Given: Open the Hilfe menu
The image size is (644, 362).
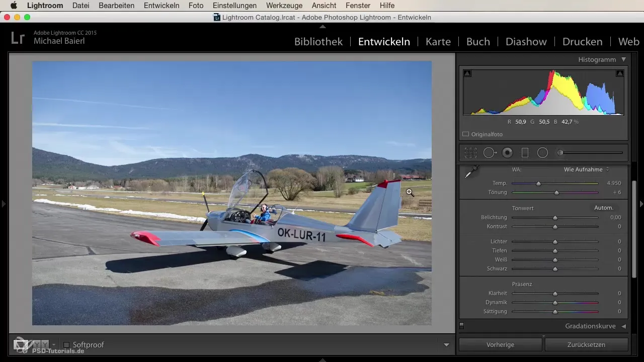Looking at the screenshot, I should click(387, 6).
